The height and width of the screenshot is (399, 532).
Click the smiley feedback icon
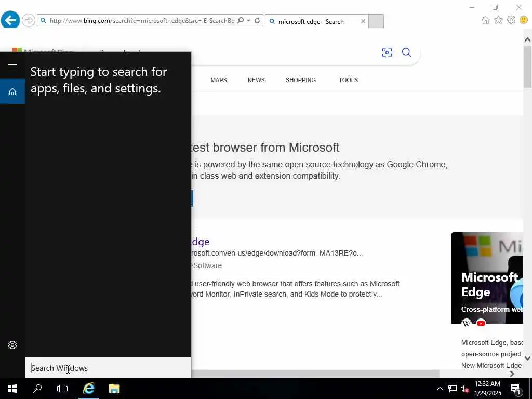[524, 20]
